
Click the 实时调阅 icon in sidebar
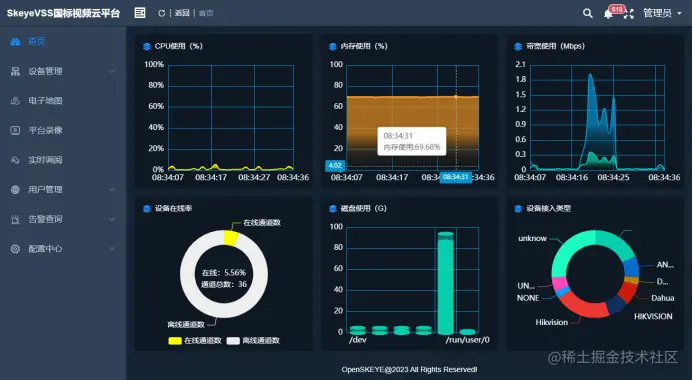tap(15, 160)
